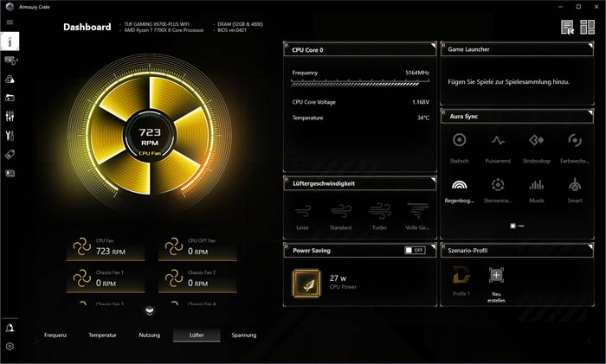
Task: Open the Aura Sync triangle icon in sidebar
Action: (x=10, y=80)
